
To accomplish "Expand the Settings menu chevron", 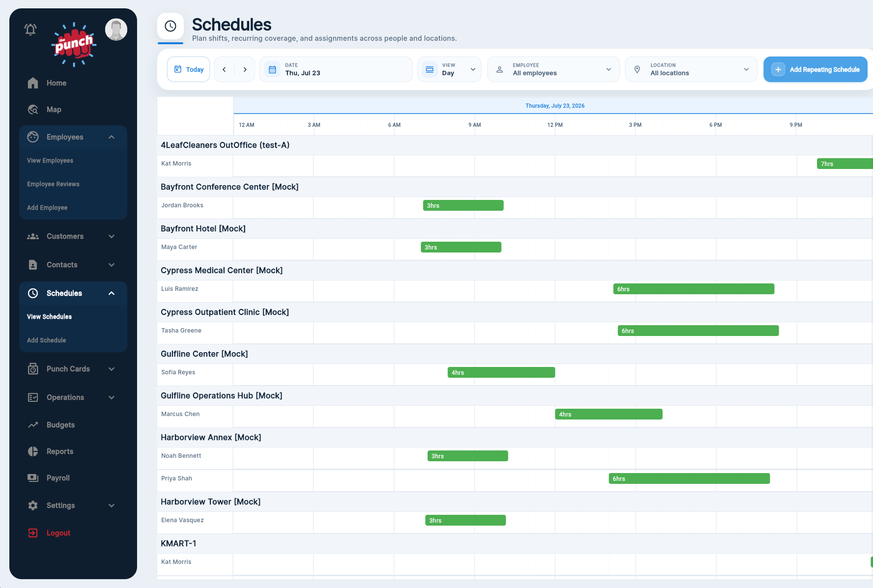I will [x=112, y=505].
